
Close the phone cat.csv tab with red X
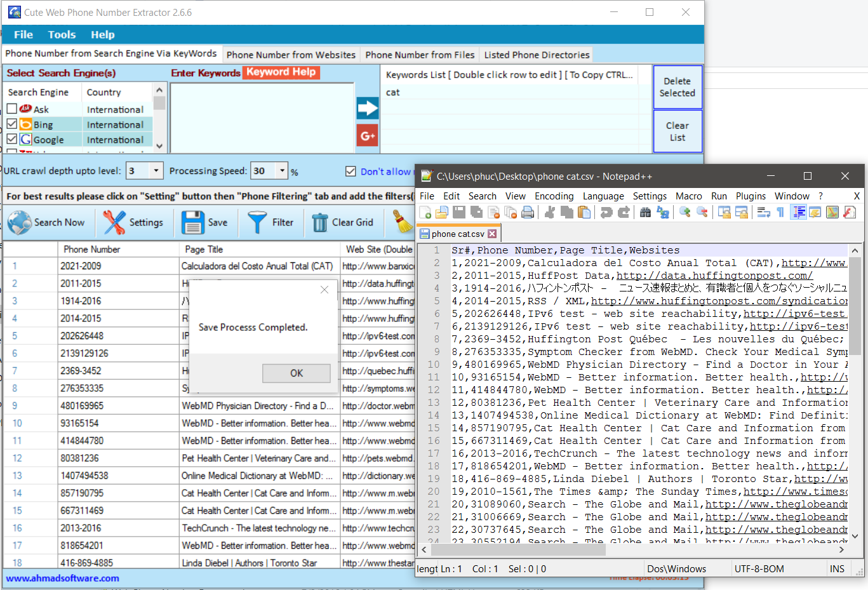(x=492, y=234)
